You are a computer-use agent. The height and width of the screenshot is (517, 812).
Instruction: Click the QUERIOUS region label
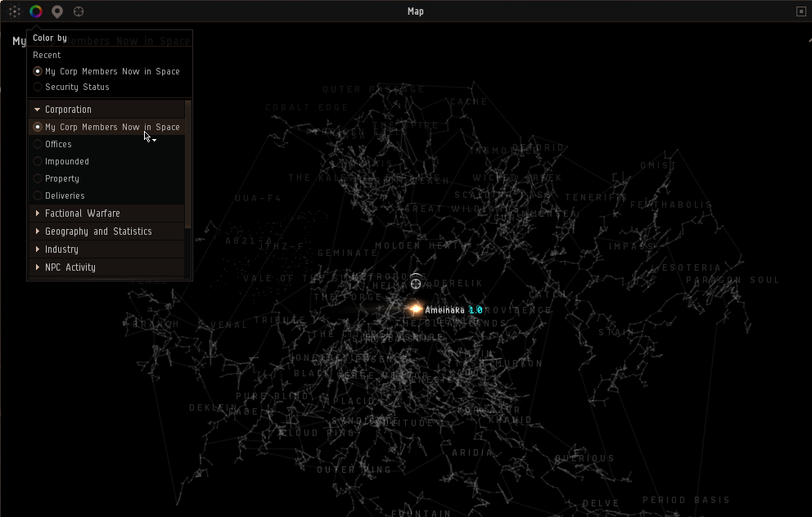tap(584, 458)
